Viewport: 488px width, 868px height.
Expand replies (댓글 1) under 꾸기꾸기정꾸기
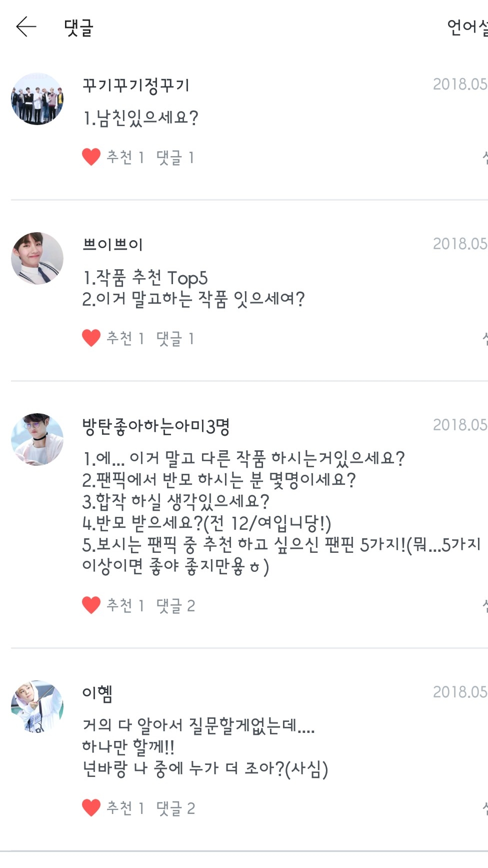(x=175, y=158)
